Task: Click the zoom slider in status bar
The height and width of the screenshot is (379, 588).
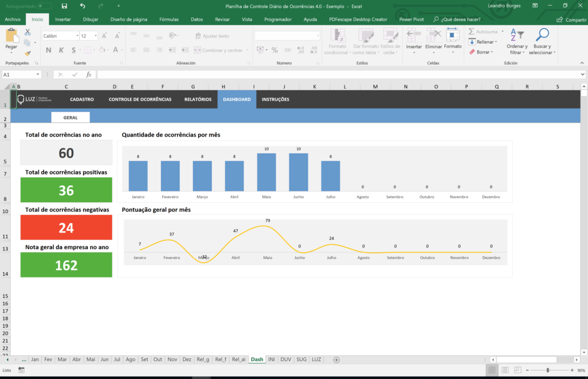Action: coord(548,370)
